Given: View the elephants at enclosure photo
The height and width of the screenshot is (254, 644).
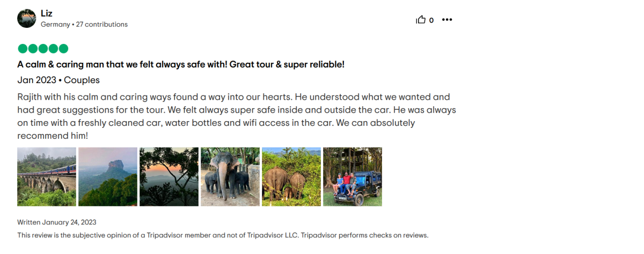Looking at the screenshot, I should 230,177.
